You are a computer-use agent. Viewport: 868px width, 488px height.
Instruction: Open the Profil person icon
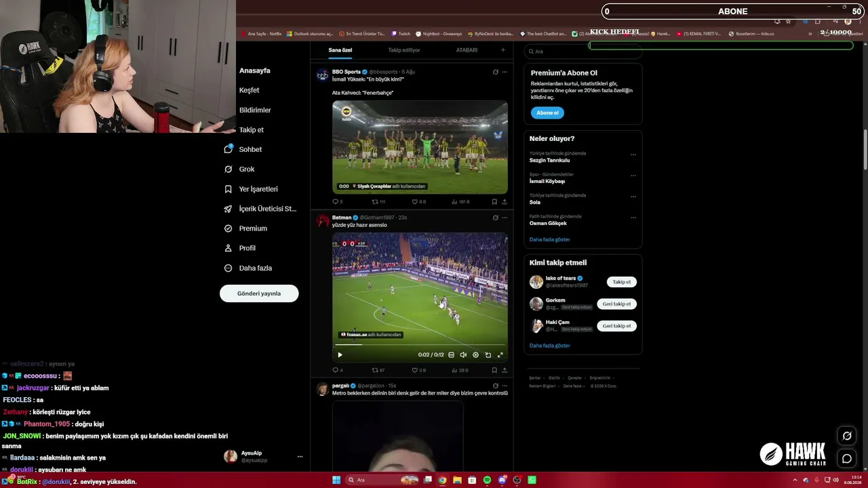click(x=229, y=248)
